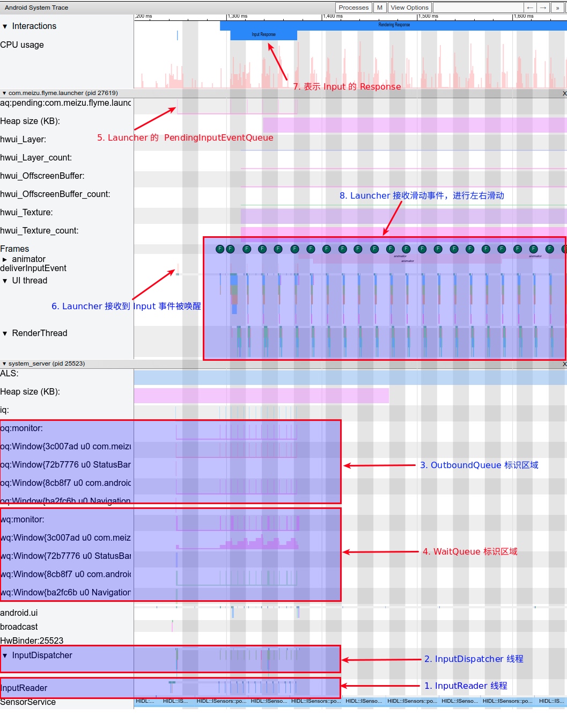Click the search input field in toolbar
The width and height of the screenshot is (567, 728).
(x=477, y=8)
